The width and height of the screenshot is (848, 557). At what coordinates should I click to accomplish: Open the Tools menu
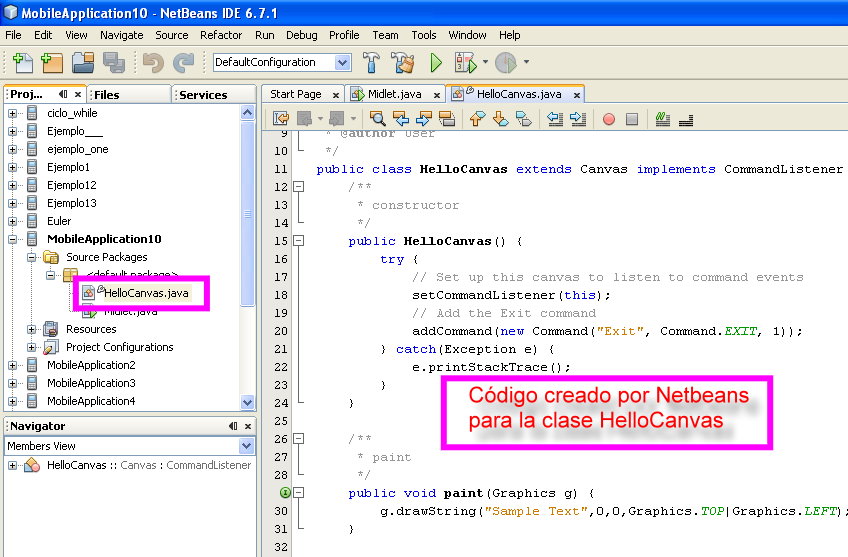pos(423,35)
